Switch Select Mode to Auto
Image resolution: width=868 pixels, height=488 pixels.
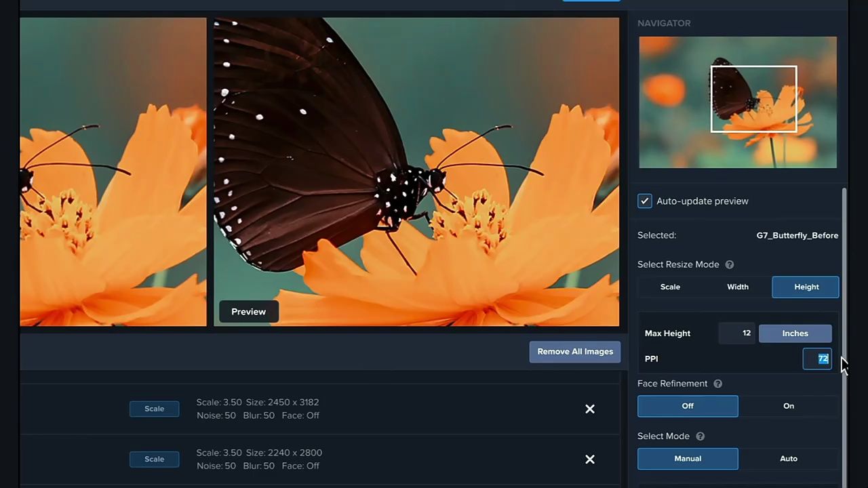tap(788, 459)
